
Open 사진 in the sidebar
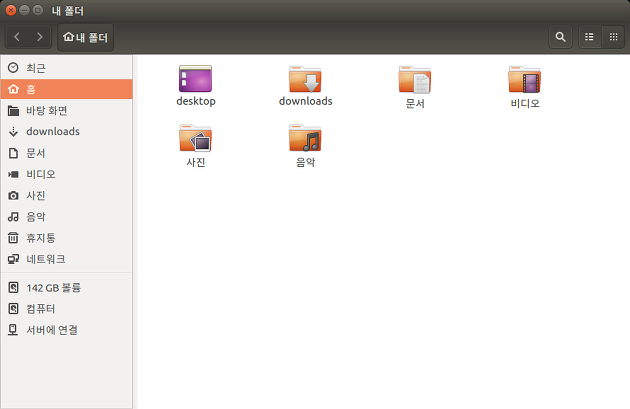(x=67, y=196)
